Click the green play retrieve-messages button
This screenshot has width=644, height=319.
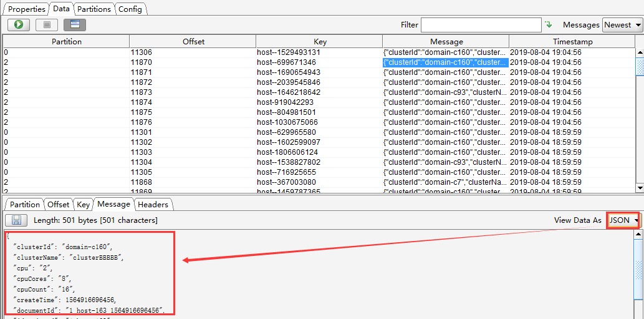[19, 25]
